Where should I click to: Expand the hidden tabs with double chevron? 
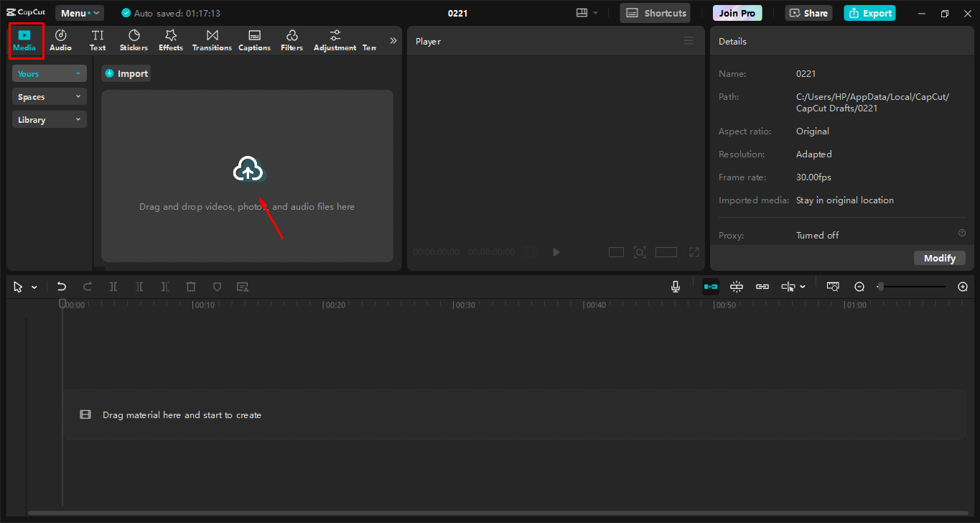click(x=393, y=41)
